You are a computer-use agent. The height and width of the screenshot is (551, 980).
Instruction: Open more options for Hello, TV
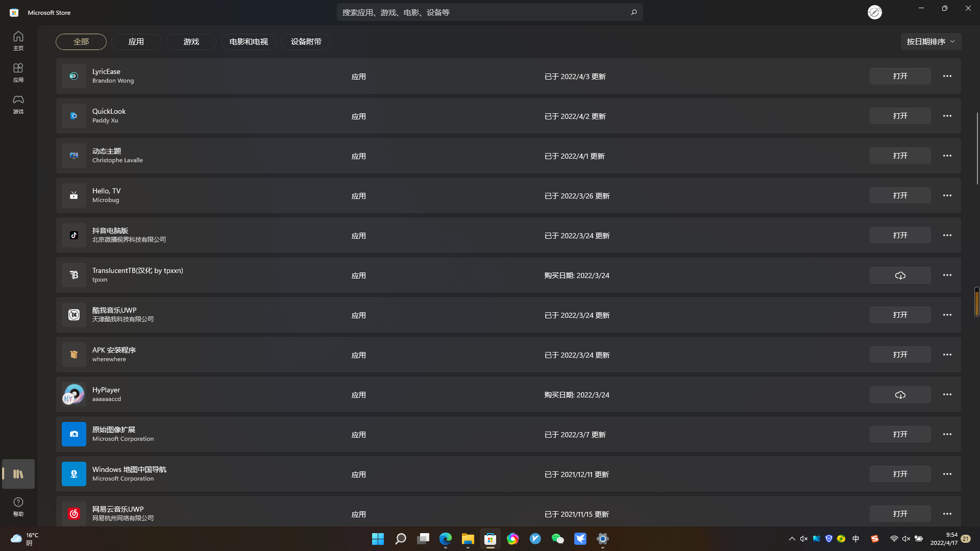click(x=947, y=195)
